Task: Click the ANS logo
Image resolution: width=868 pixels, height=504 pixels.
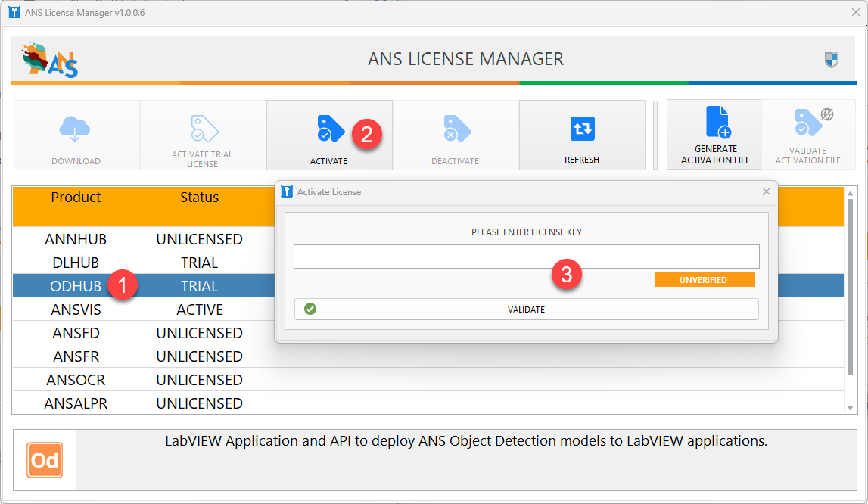Action: pos(50,60)
